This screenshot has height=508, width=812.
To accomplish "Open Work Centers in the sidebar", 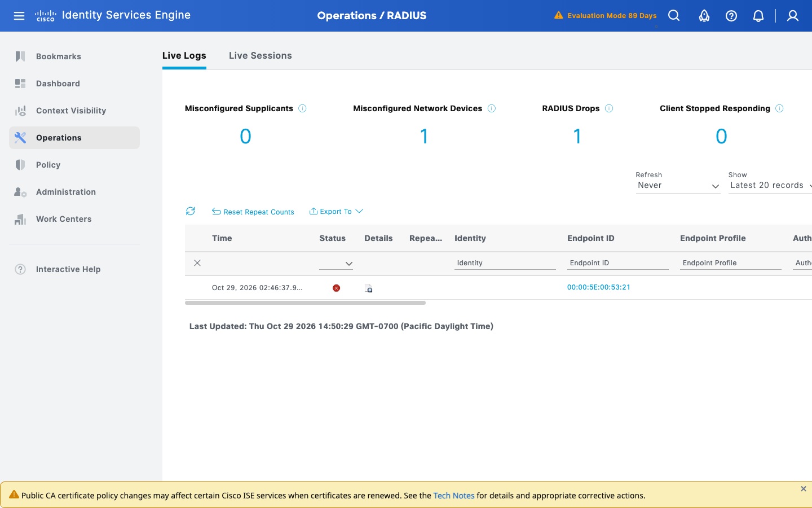I will point(74,219).
